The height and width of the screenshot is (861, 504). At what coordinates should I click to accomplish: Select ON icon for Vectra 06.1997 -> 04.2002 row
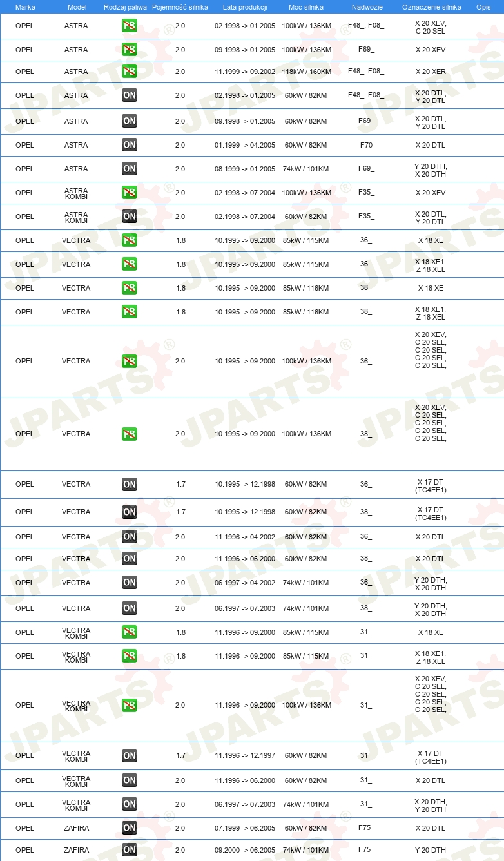coord(130,583)
